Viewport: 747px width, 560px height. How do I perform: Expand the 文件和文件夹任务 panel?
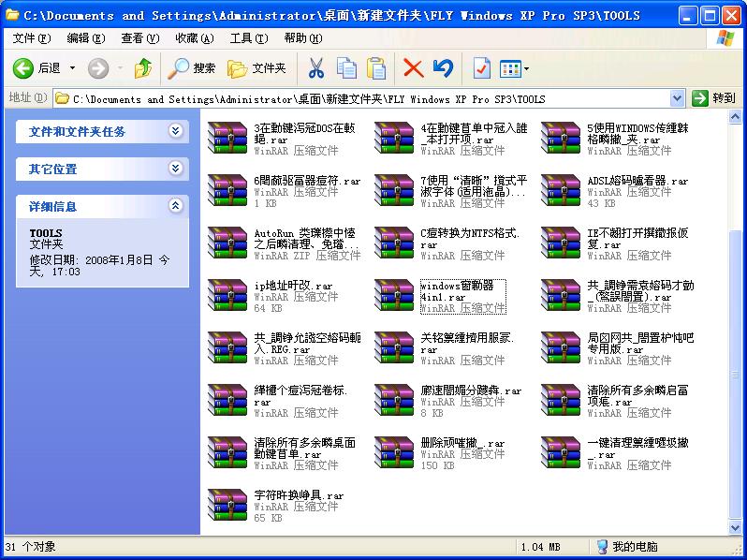tap(175, 130)
